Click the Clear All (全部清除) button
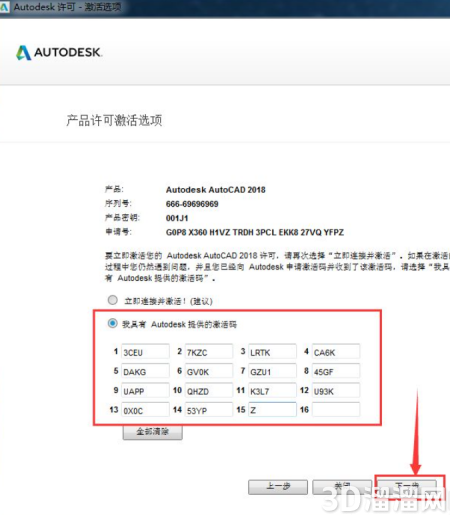The image size is (450, 515). coord(152,432)
